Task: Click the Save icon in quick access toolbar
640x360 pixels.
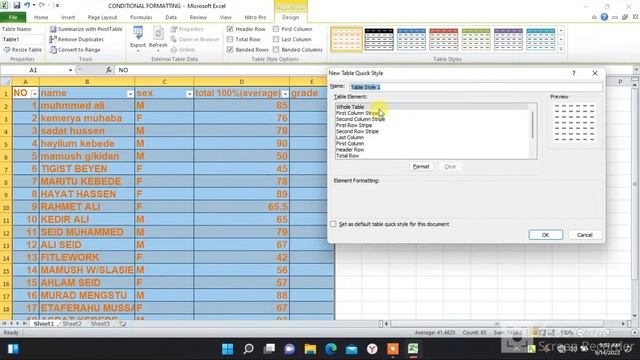Action: (17, 5)
